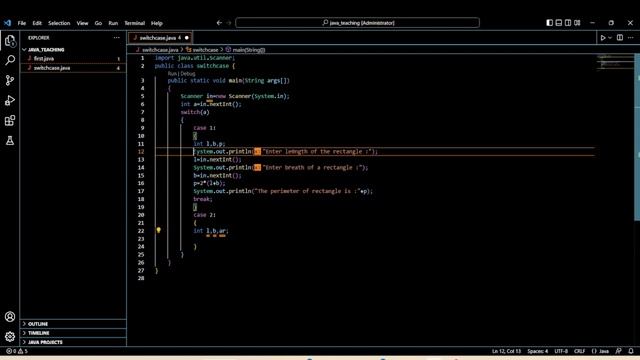
Task: Click line number 12 in the gutter
Action: (141, 151)
